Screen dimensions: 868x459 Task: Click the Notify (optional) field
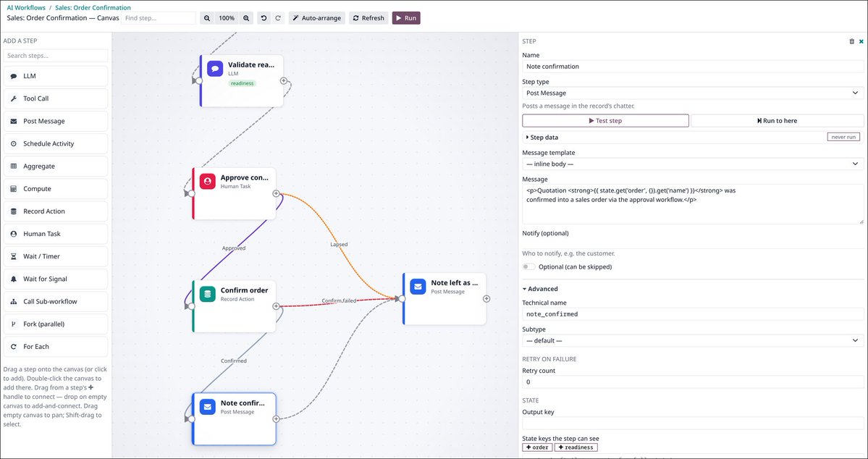click(x=693, y=244)
